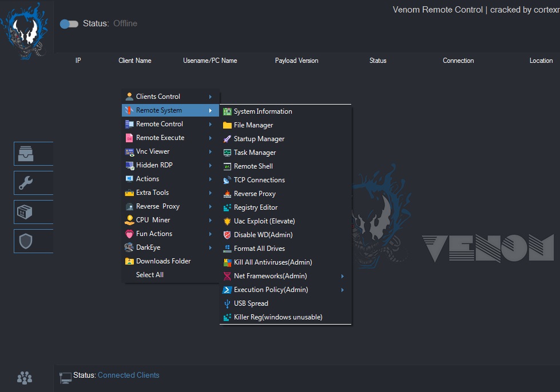Click the Registry Editor cubes icon
The width and height of the screenshot is (560, 392).
[x=227, y=207]
